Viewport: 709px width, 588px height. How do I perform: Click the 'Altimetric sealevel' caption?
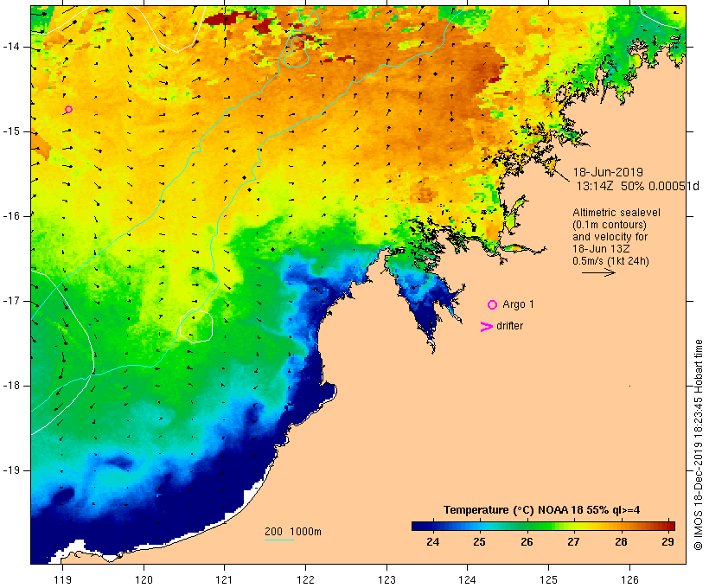pos(616,213)
